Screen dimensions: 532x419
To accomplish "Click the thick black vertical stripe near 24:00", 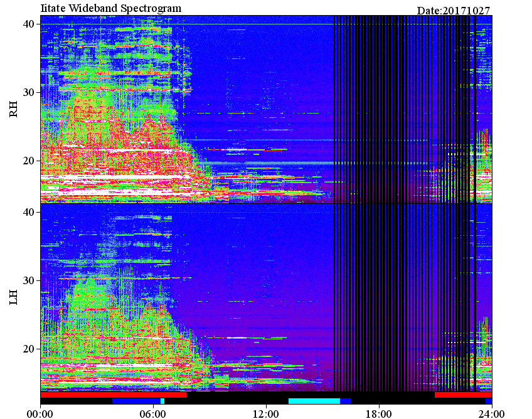I will (x=475, y=204).
